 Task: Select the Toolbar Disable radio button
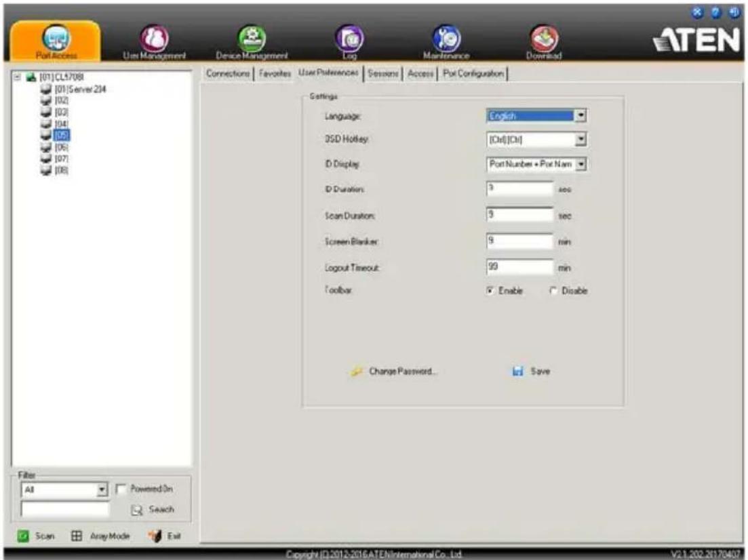(553, 290)
